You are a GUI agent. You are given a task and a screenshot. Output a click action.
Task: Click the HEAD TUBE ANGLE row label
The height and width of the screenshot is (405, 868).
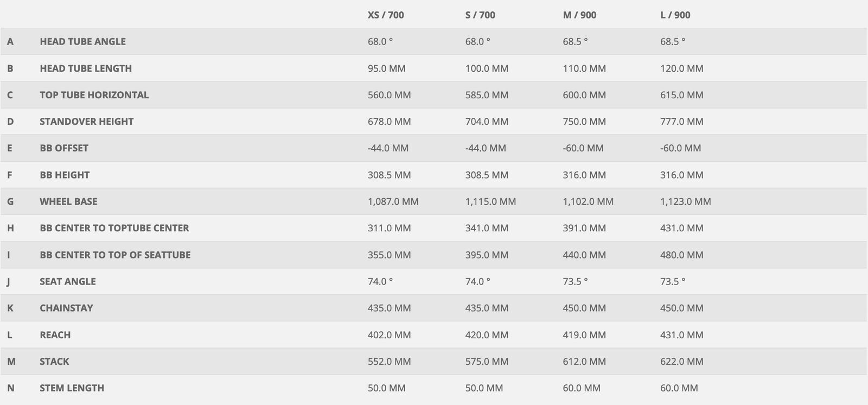point(82,42)
